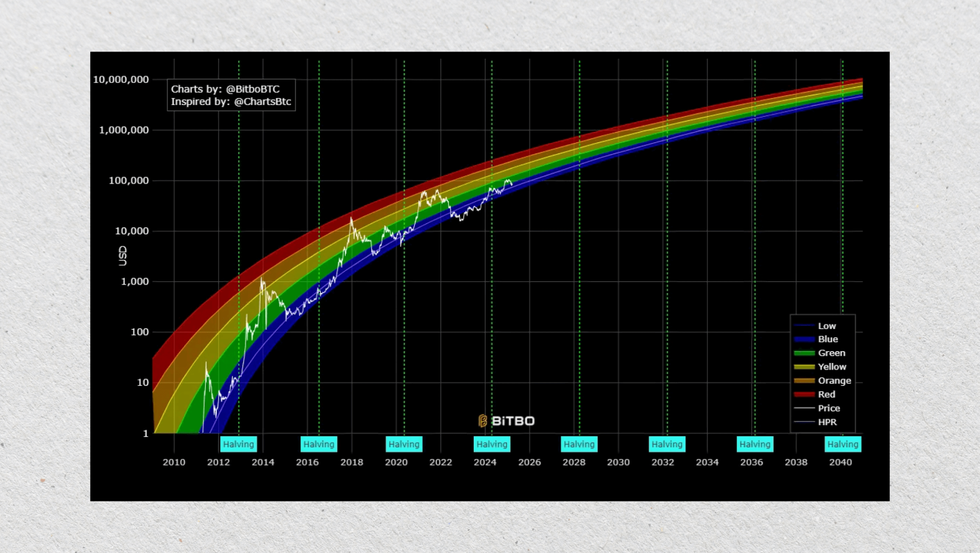
Task: Select the Yellow band legend swatch
Action: (x=804, y=367)
